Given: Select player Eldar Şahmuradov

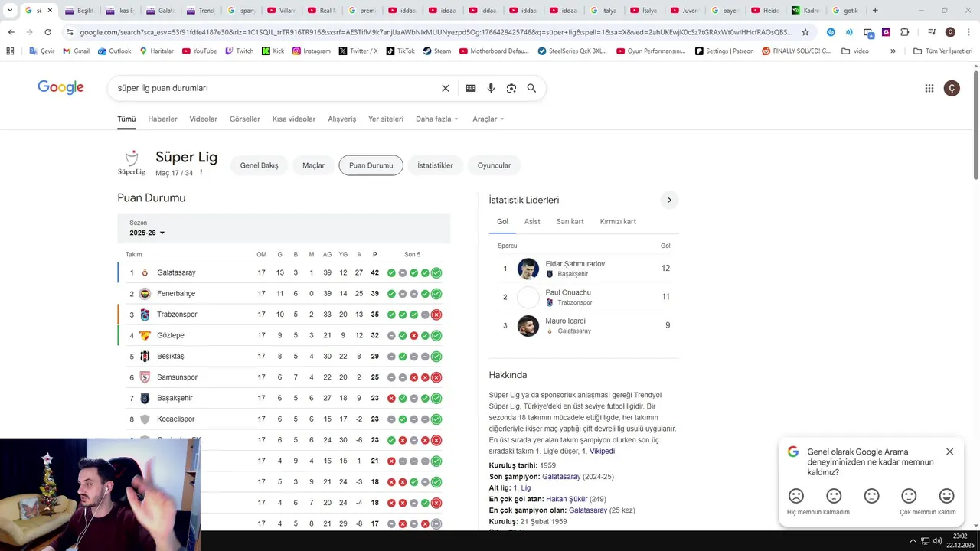Looking at the screenshot, I should [x=575, y=264].
